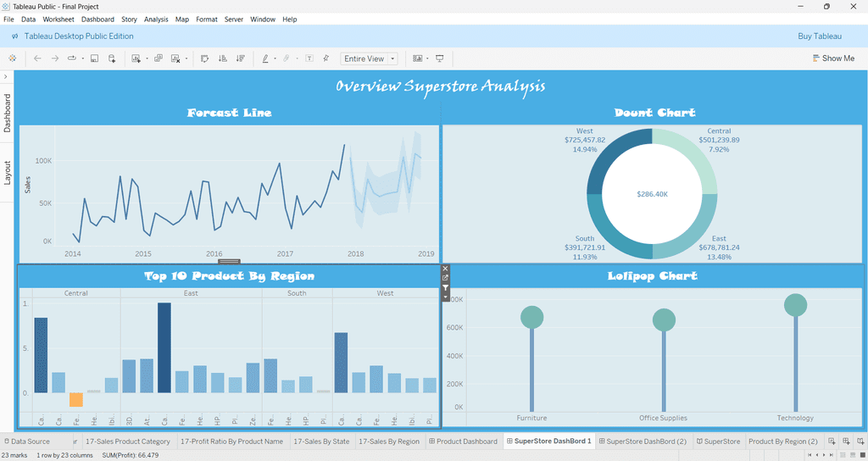The width and height of the screenshot is (868, 461).
Task: Open the 17-Sales By Region sheet tab
Action: pyautogui.click(x=389, y=441)
